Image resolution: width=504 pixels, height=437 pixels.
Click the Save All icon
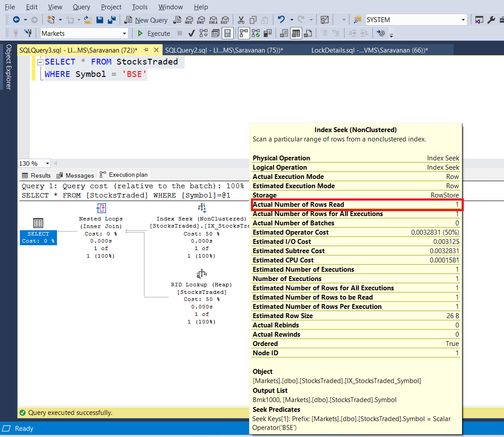[x=112, y=20]
